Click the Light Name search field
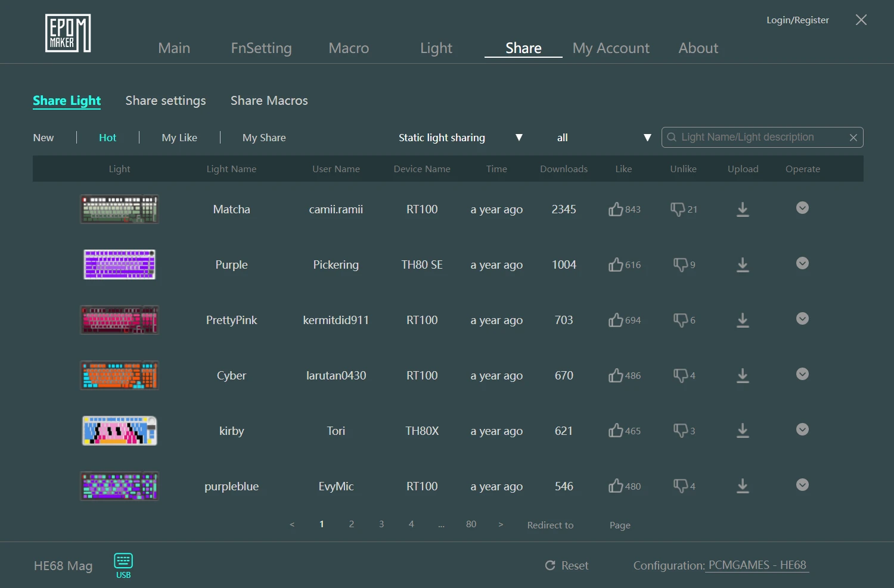The image size is (894, 588). pos(762,137)
